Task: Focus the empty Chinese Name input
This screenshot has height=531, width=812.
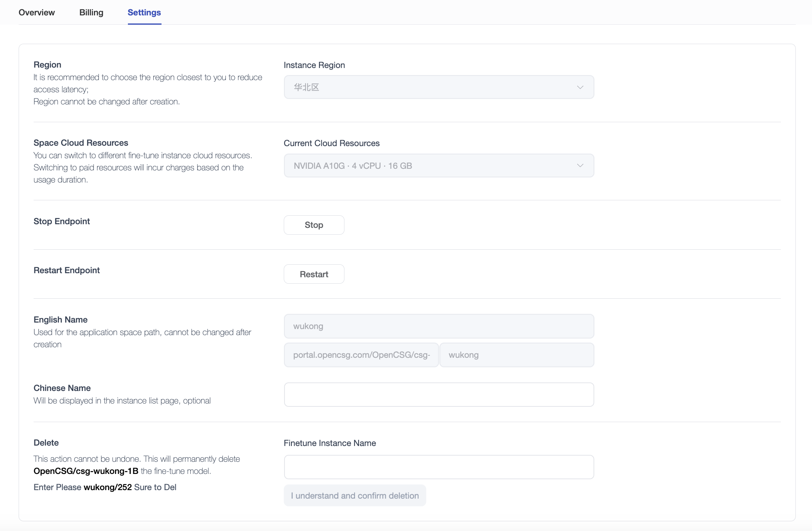Action: pos(439,395)
